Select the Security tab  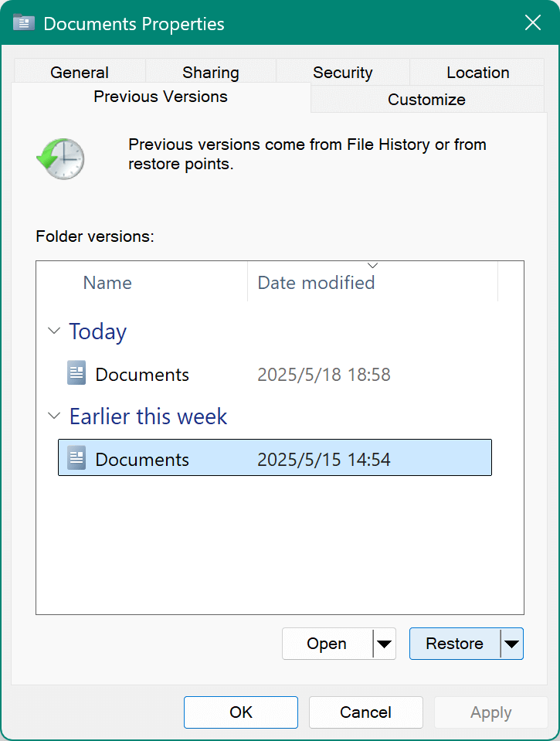pyautogui.click(x=343, y=72)
